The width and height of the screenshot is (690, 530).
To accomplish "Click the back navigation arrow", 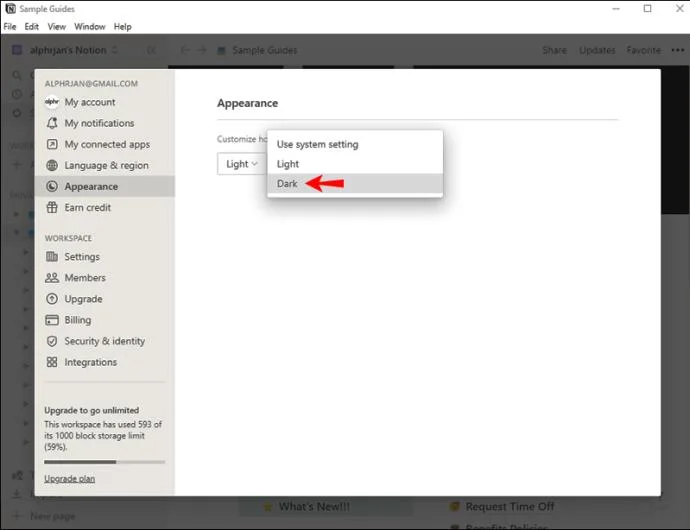I will click(x=186, y=50).
